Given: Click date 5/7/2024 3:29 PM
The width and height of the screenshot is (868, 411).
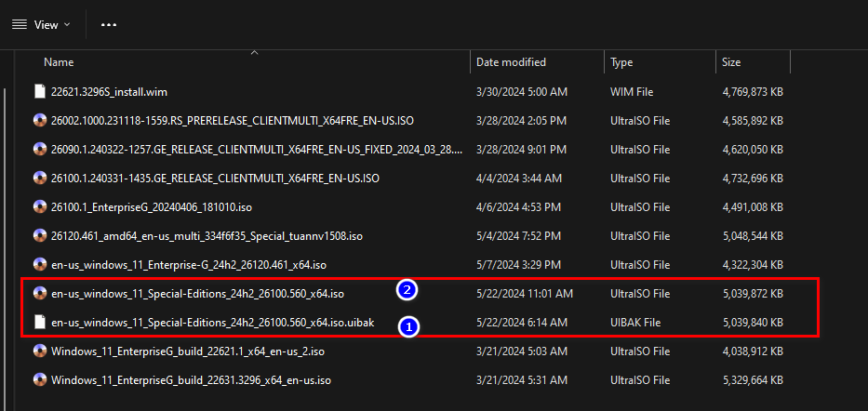Looking at the screenshot, I should click(x=518, y=265).
